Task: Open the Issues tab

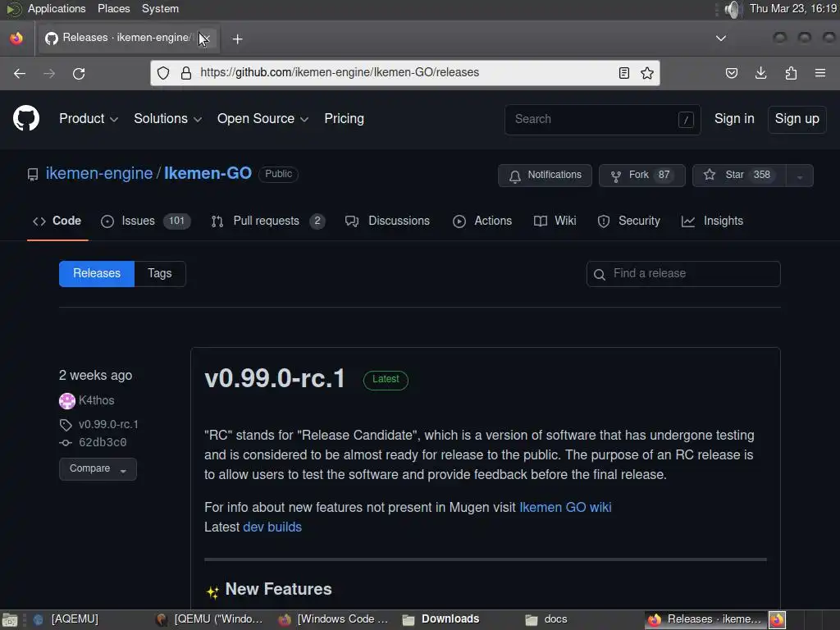Action: tap(146, 221)
